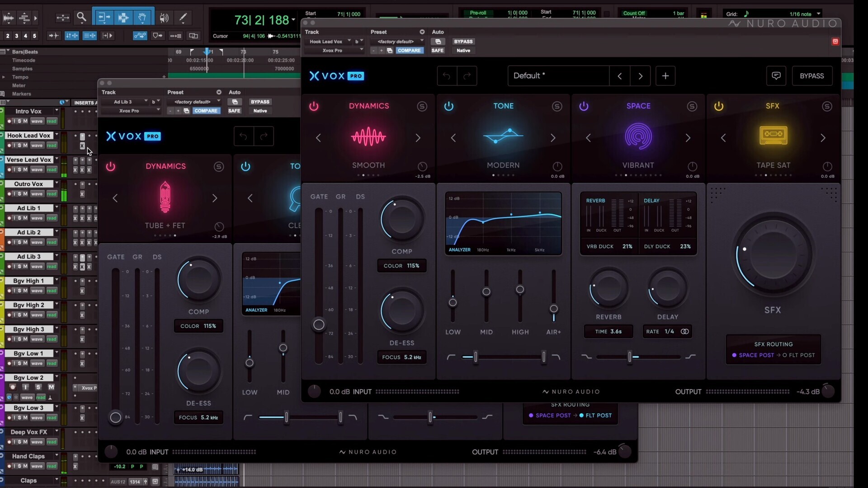This screenshot has width=868, height=488.
Task: Select the Trim tool in toolbar
Action: click(x=104, y=18)
